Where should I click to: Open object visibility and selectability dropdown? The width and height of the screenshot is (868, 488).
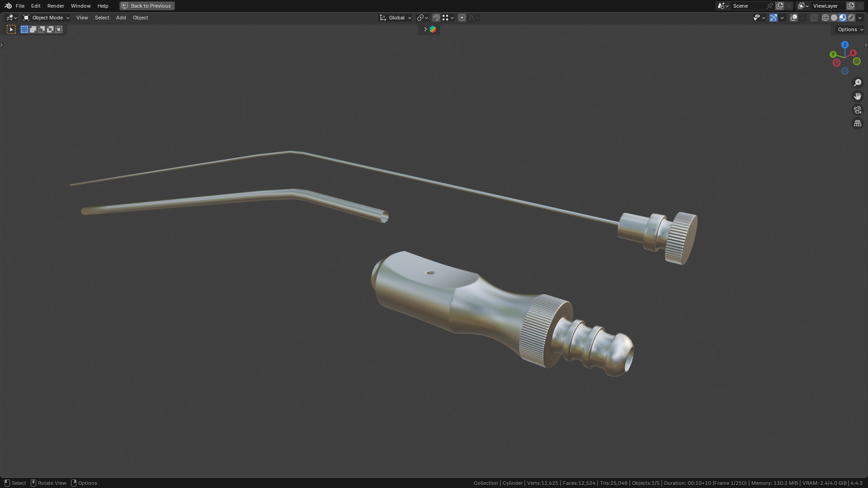pyautogui.click(x=759, y=18)
